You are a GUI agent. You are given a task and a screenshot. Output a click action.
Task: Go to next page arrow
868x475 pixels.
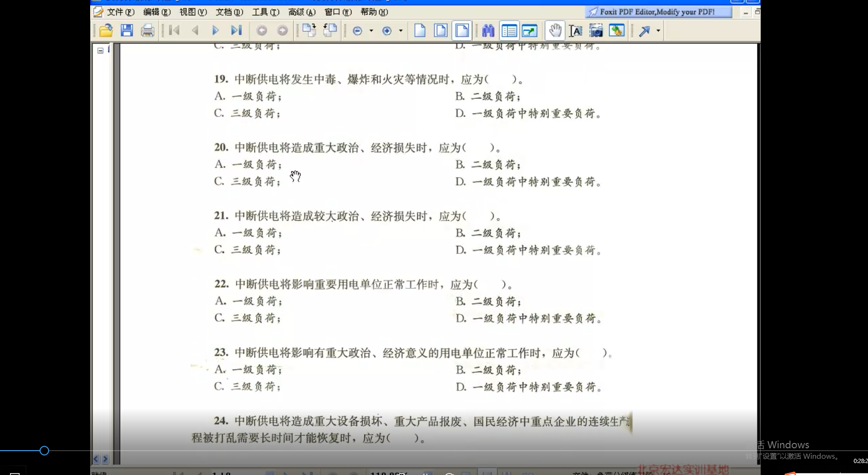tap(215, 31)
